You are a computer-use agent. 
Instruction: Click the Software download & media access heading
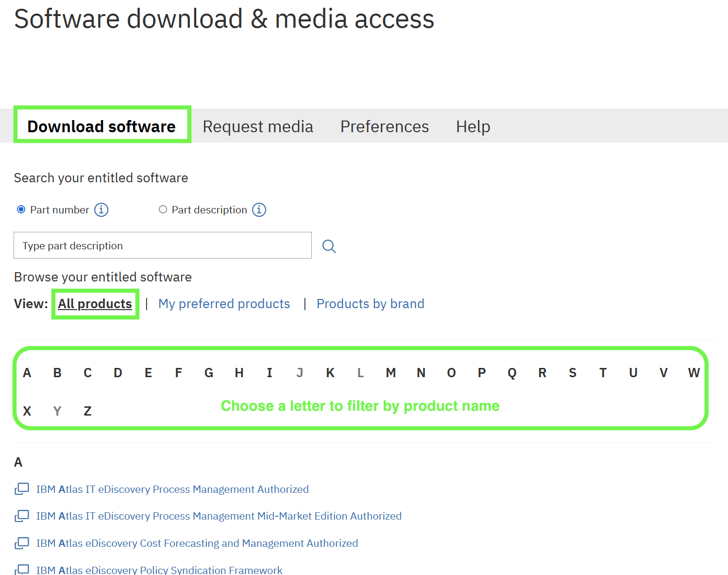coord(224,19)
